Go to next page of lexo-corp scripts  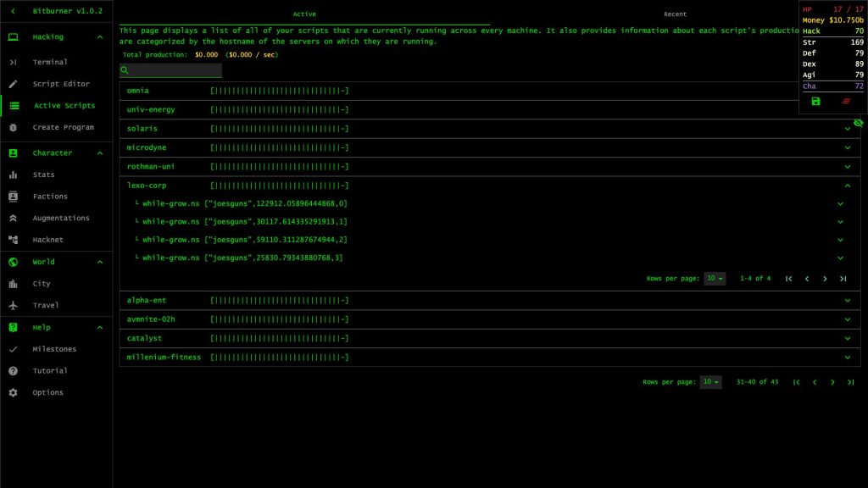click(x=825, y=279)
